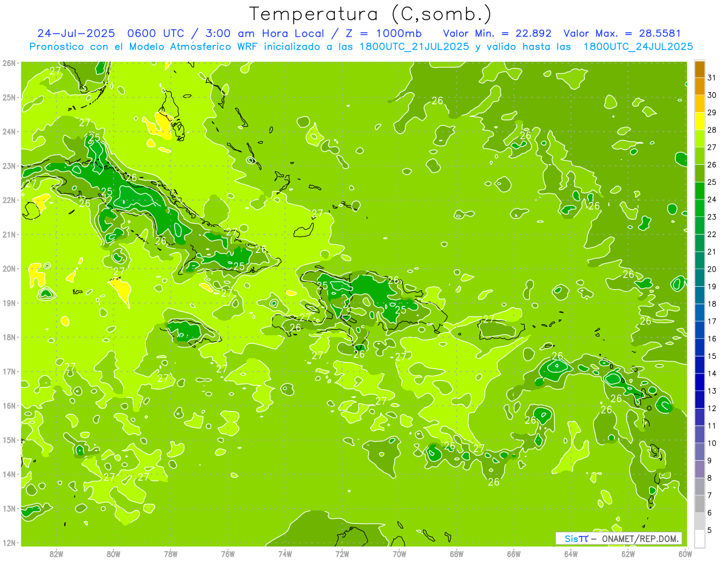Screen dimensions: 728x562
Task: Click the yellow 28–29 color scale swatch
Action: tap(699, 121)
